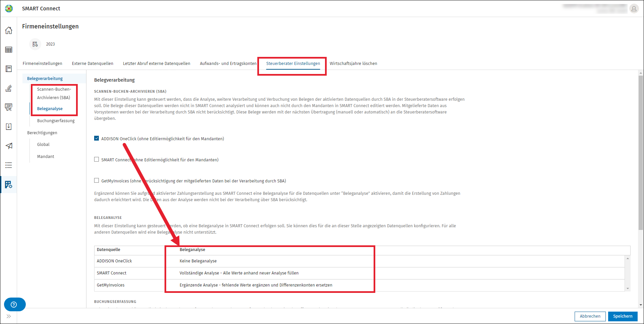The height and width of the screenshot is (324, 644).
Task: Expand sidebar with double chevron icon
Action: (9, 316)
